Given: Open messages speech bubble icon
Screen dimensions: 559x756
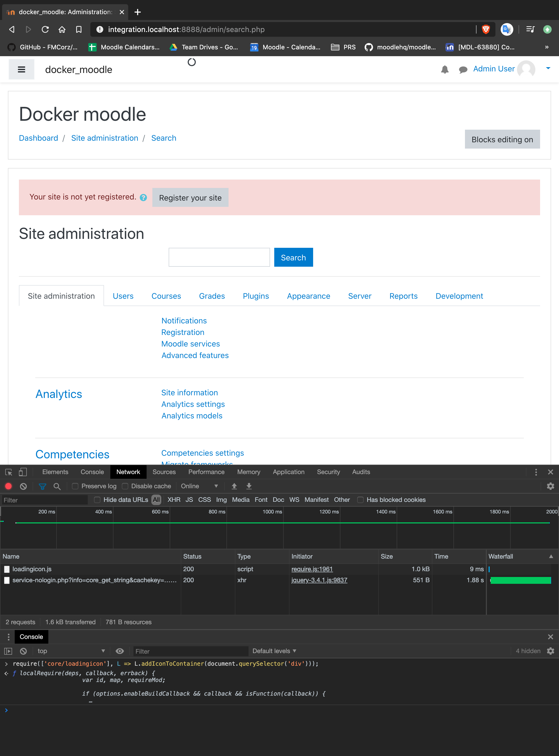Looking at the screenshot, I should pos(463,70).
